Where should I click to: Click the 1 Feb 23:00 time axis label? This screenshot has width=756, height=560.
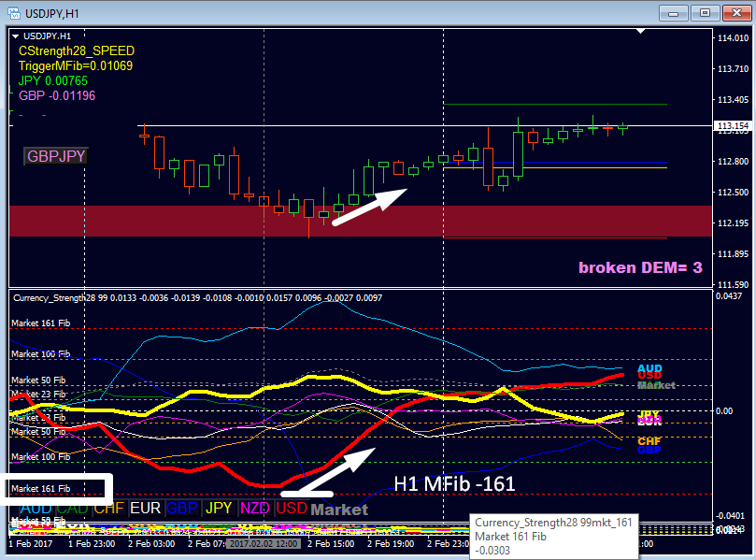click(x=92, y=543)
